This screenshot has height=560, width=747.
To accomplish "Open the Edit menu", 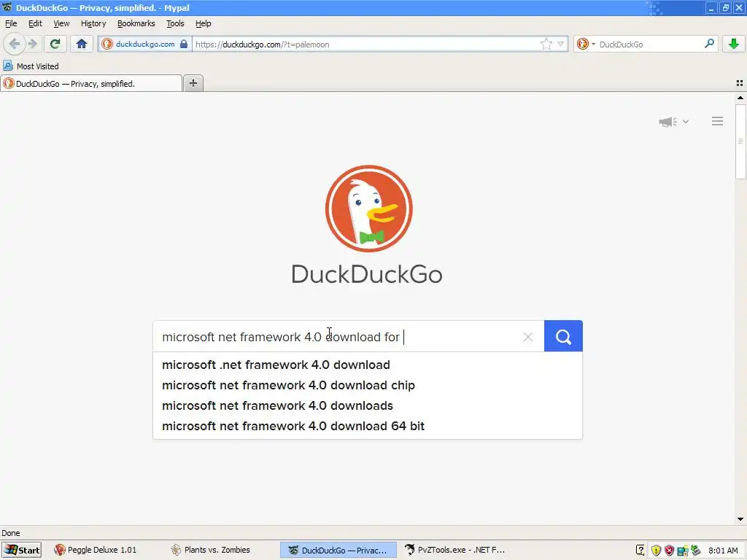I will (x=35, y=23).
